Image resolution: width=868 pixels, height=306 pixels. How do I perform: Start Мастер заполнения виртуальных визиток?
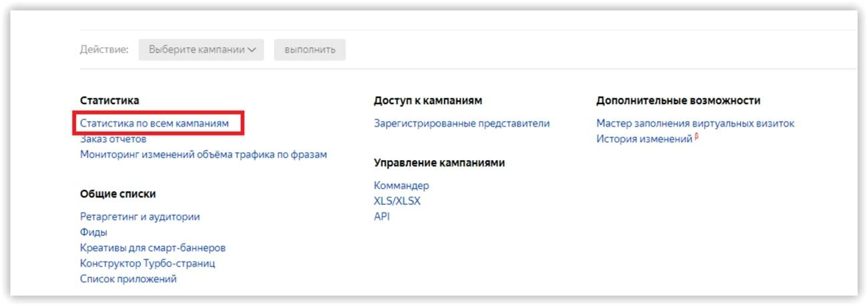(695, 123)
